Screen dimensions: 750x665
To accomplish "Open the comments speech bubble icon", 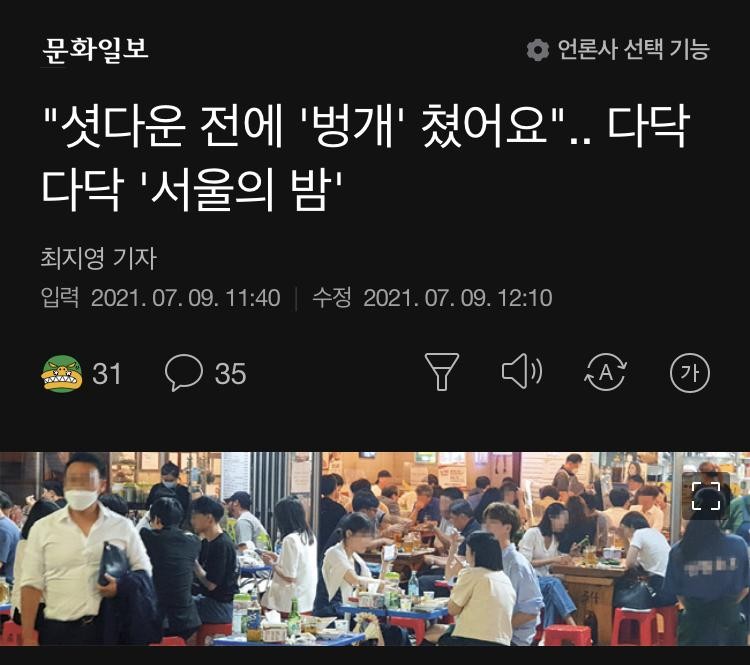I will (184, 373).
